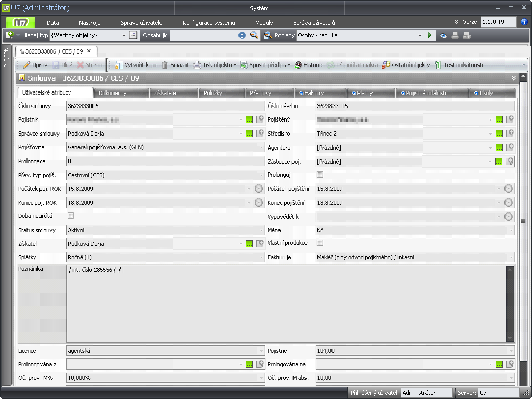Click the new object icon left of Hledej typ

(x=9, y=35)
